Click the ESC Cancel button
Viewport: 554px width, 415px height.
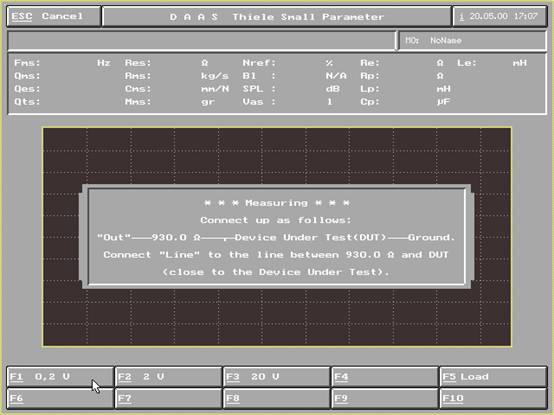[54, 16]
